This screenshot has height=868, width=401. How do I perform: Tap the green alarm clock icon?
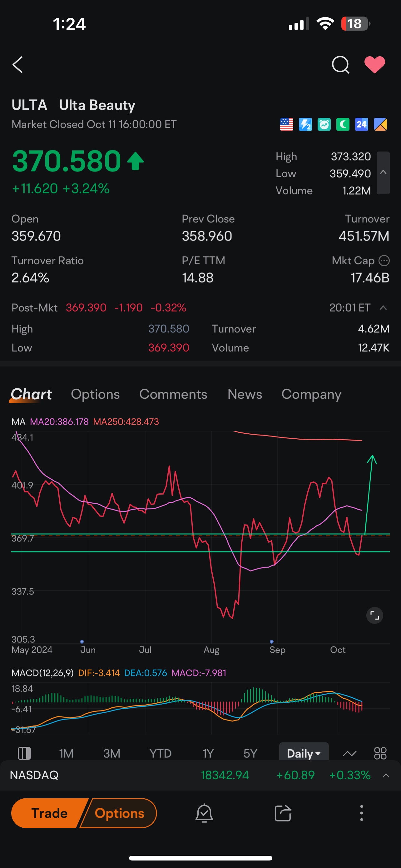click(x=324, y=125)
